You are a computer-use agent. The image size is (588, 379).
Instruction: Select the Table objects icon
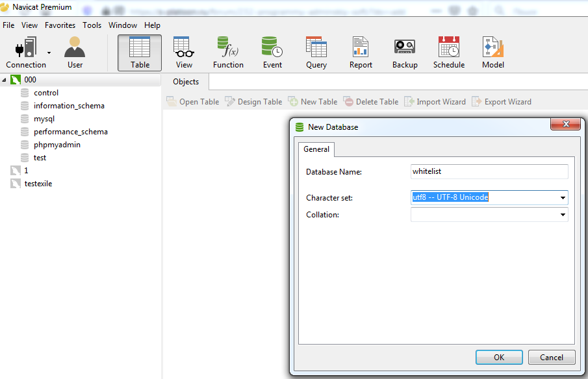point(140,53)
